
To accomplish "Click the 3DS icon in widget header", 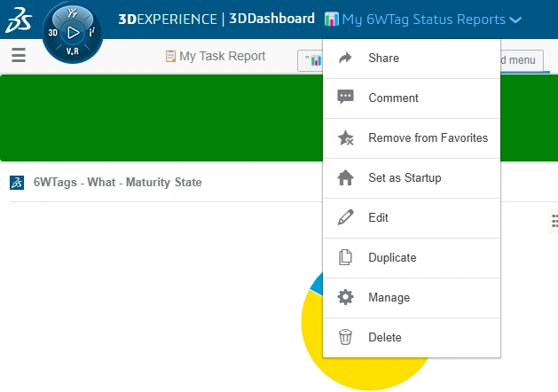I will click(x=17, y=183).
